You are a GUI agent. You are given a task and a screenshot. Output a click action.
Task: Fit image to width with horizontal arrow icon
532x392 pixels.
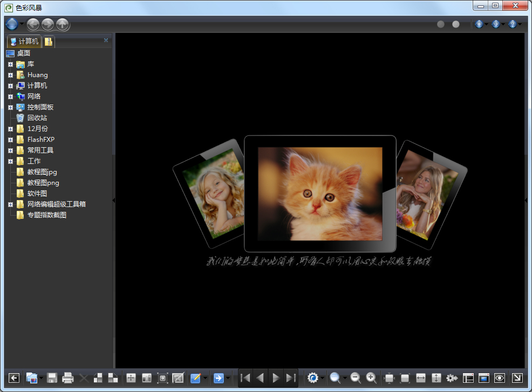(x=421, y=378)
